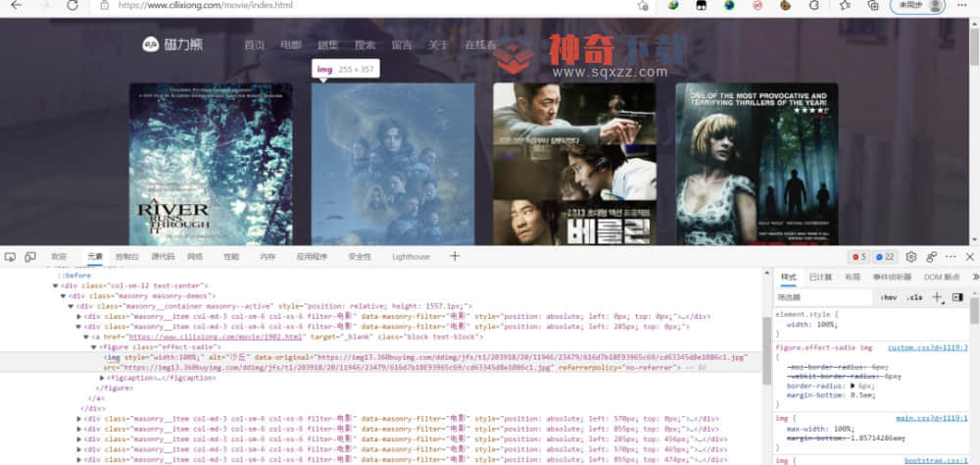Open the profile button 未同步
980x465 pixels.
pyautogui.click(x=917, y=5)
